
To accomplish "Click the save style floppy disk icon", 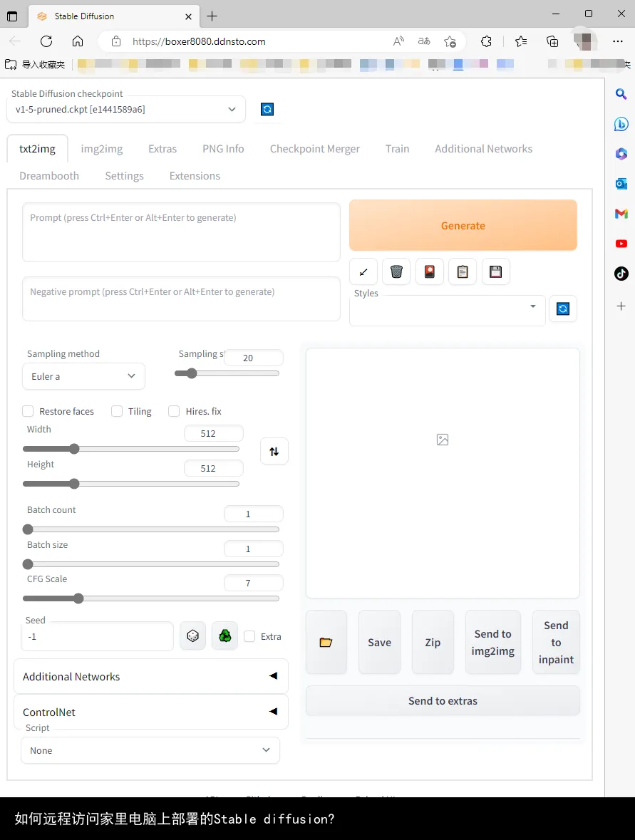I will 496,271.
